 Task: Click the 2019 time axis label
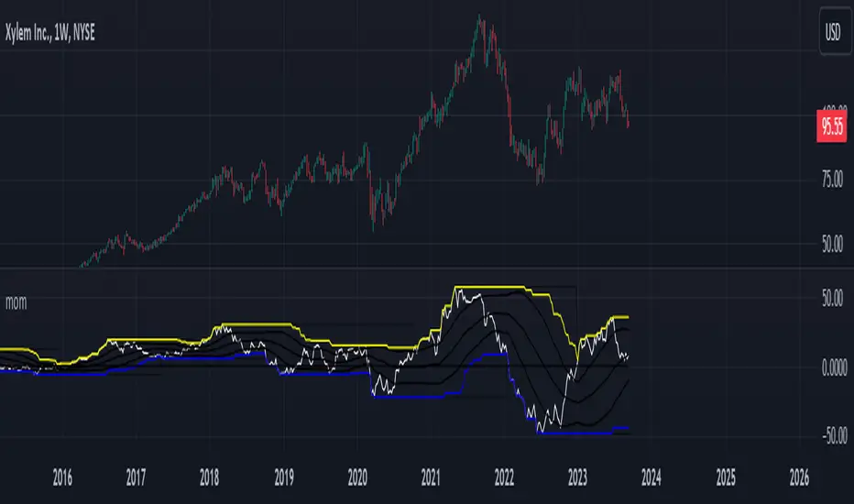[284, 477]
